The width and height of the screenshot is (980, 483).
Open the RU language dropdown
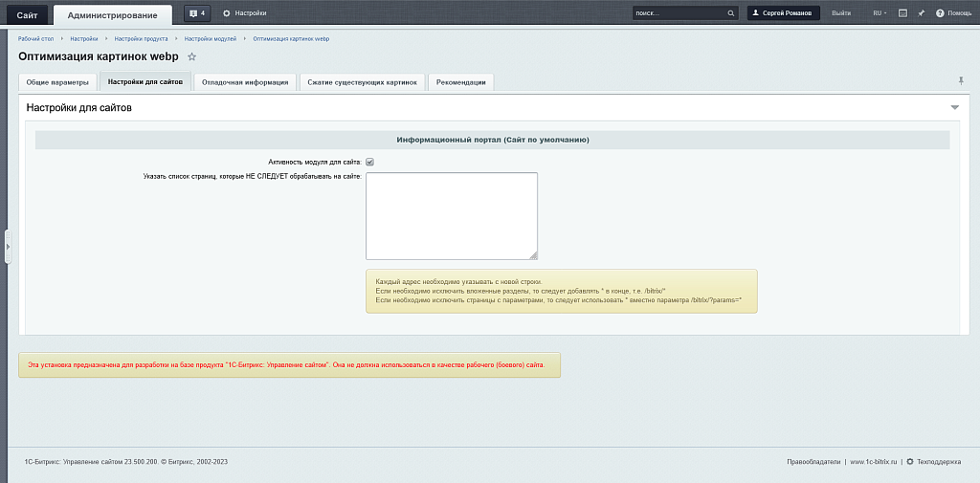pyautogui.click(x=879, y=13)
